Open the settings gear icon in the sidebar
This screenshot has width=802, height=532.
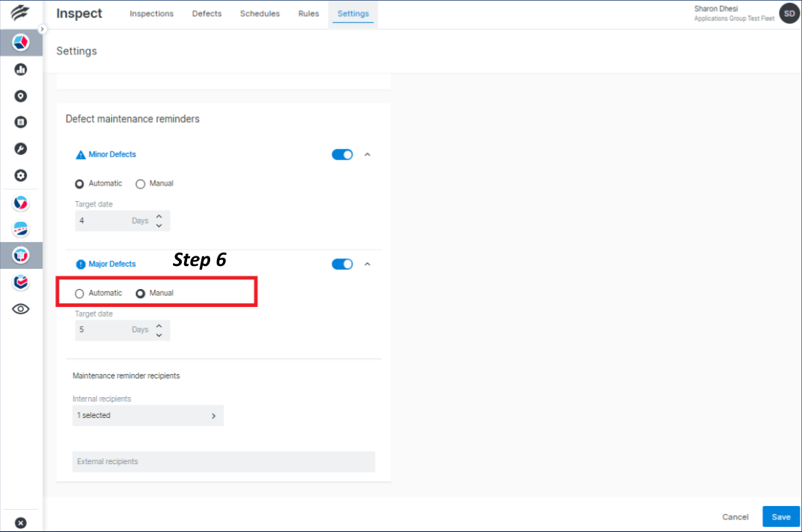pyautogui.click(x=20, y=175)
